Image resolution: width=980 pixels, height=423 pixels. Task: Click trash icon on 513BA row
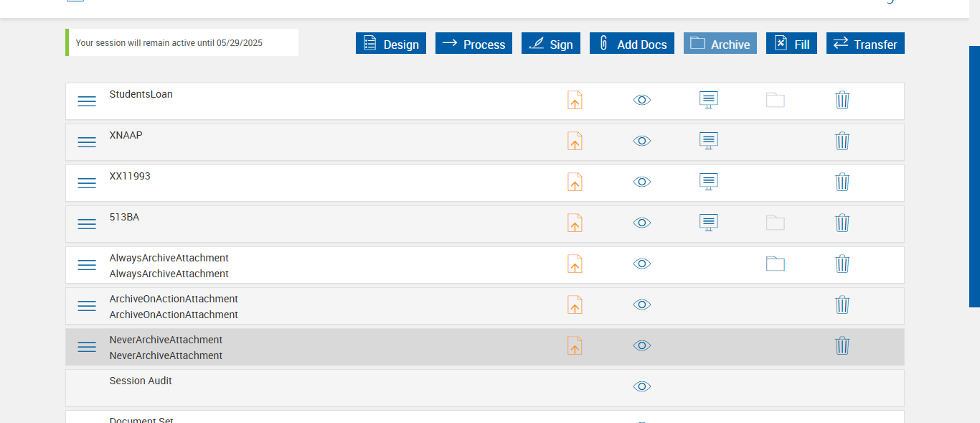pyautogui.click(x=842, y=223)
